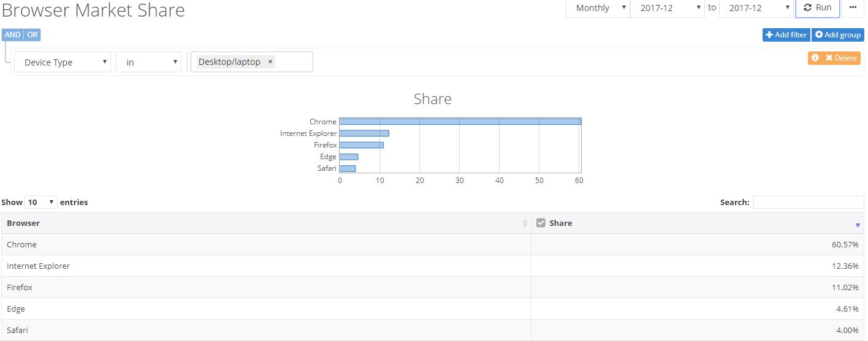Click the Chrome bar in the chart
Viewport: 868px width, 341px height.
pyautogui.click(x=460, y=121)
